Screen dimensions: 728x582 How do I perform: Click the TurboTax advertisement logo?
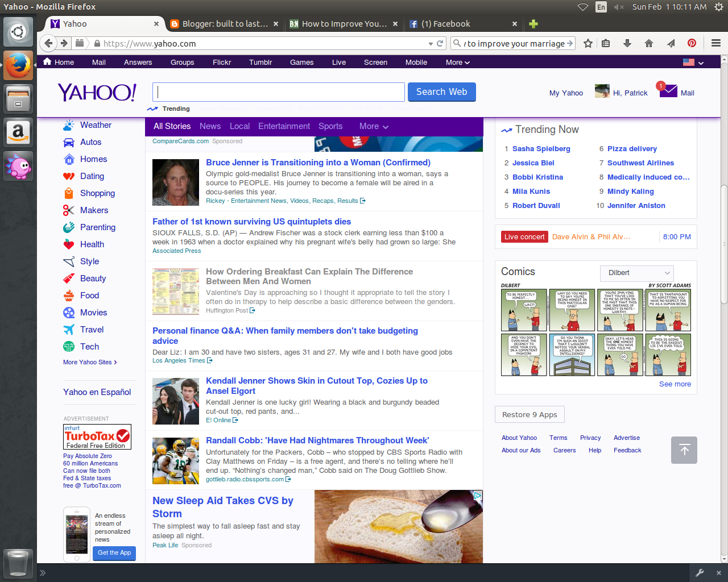[x=97, y=437]
